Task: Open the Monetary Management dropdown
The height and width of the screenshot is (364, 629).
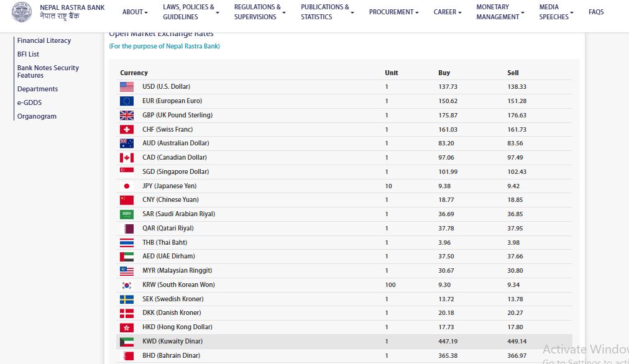Action: (x=500, y=12)
